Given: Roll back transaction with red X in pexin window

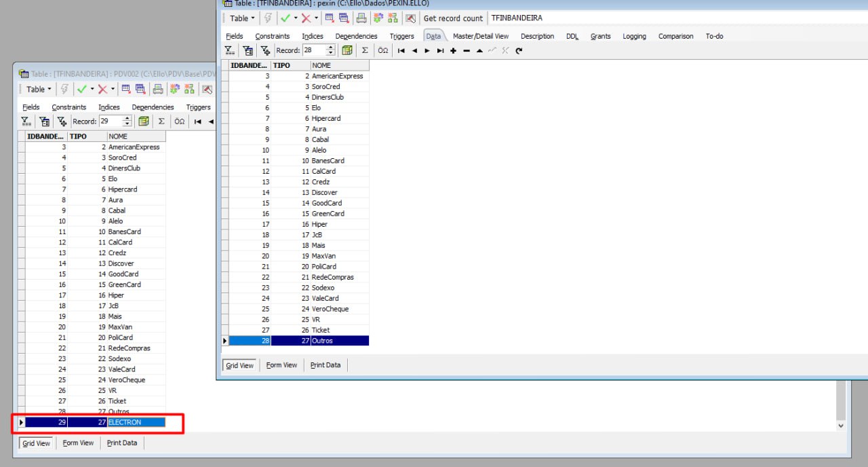Looking at the screenshot, I should (307, 18).
